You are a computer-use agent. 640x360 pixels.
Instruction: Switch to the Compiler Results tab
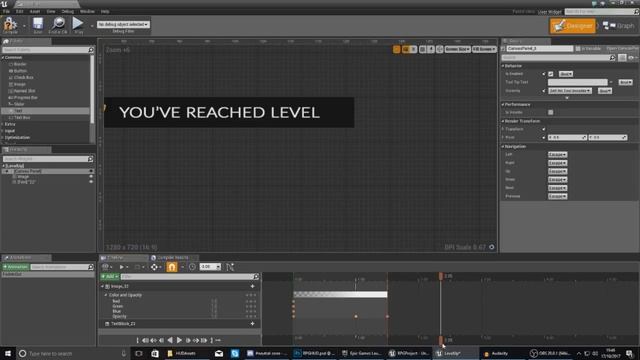coord(172,258)
